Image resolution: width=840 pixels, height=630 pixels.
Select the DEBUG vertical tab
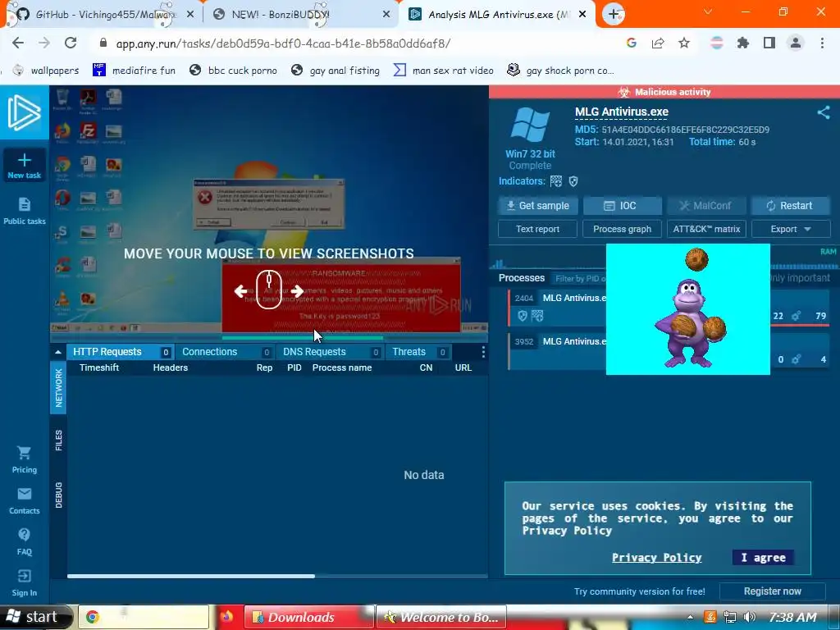coord(59,495)
